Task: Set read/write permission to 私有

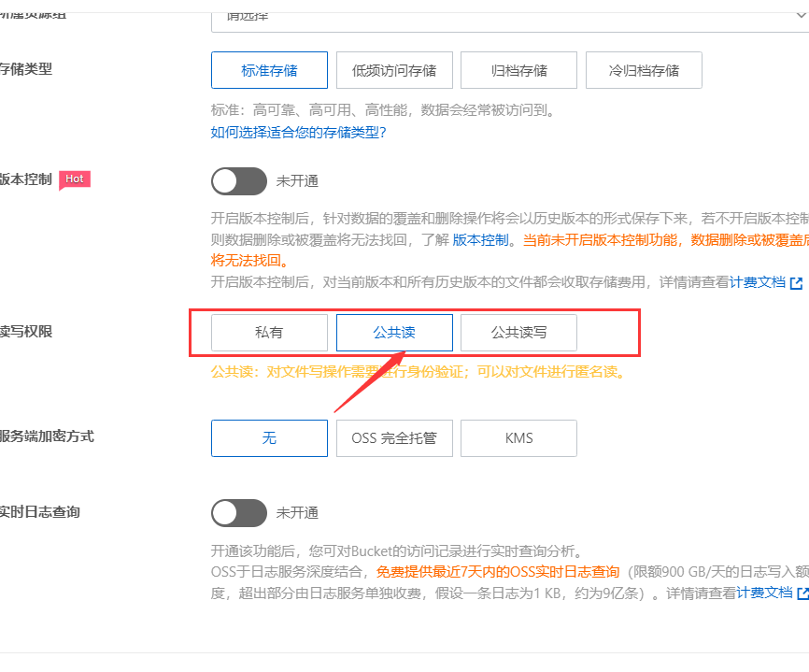Action: [269, 333]
